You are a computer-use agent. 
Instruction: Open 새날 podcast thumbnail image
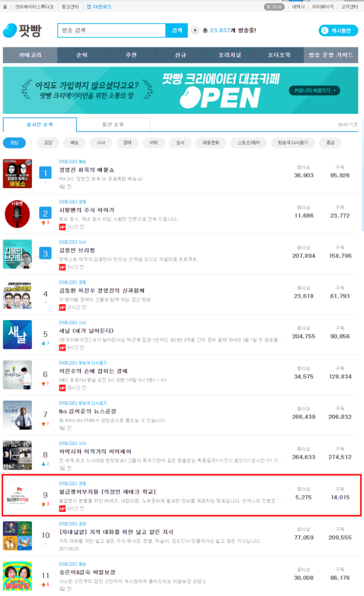point(18,335)
